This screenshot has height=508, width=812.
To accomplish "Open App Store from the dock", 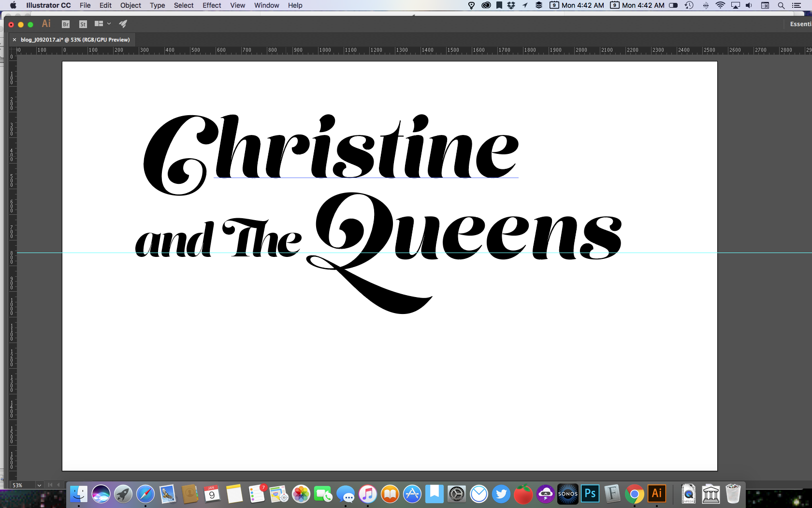I will pyautogui.click(x=412, y=494).
